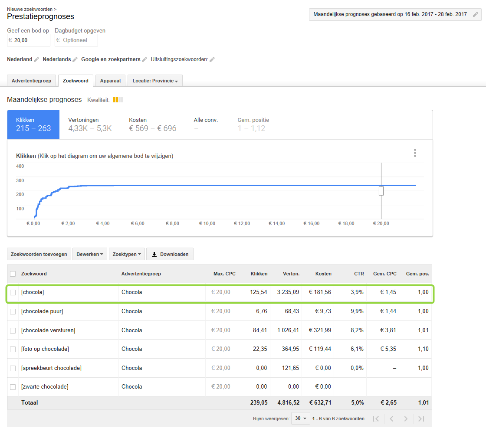Click the Zoekwoorden toevoegen button

[39, 254]
